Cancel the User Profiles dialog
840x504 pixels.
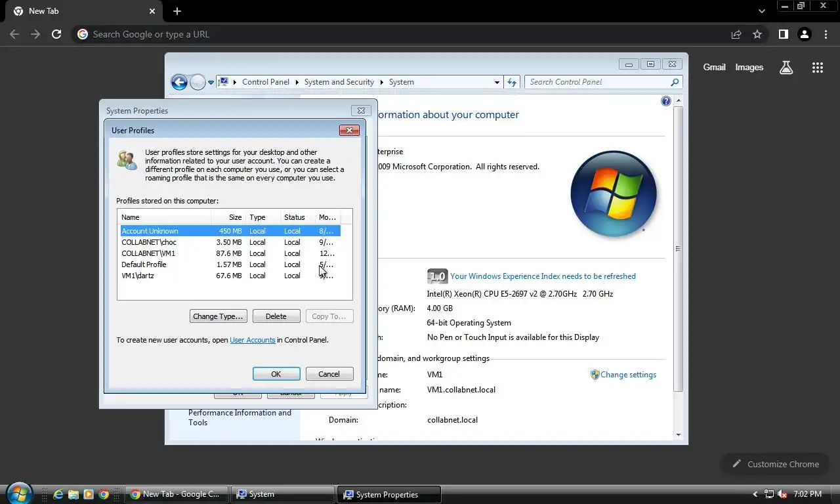pos(329,374)
